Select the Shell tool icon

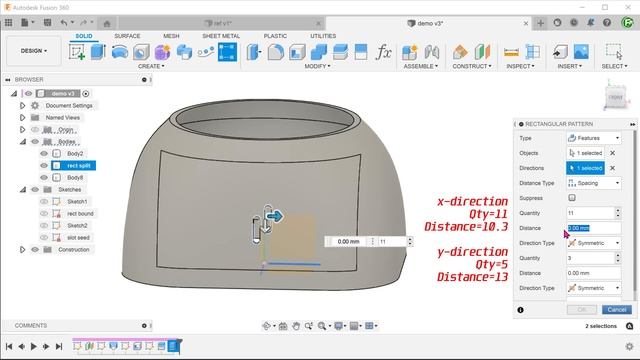point(297,52)
